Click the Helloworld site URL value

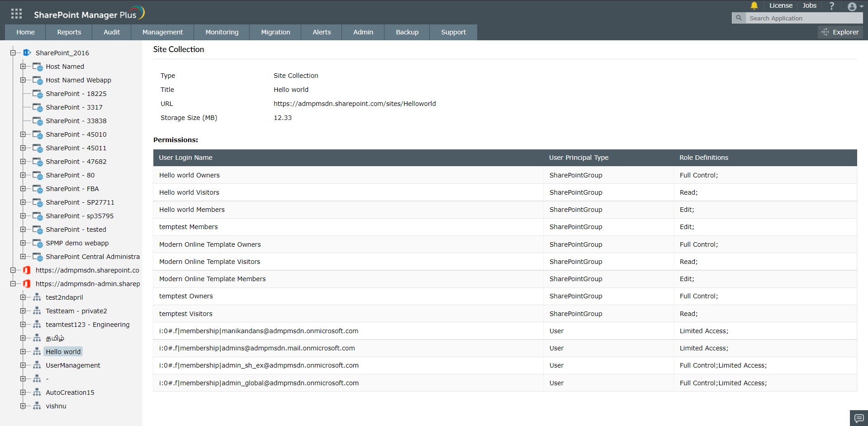[355, 104]
